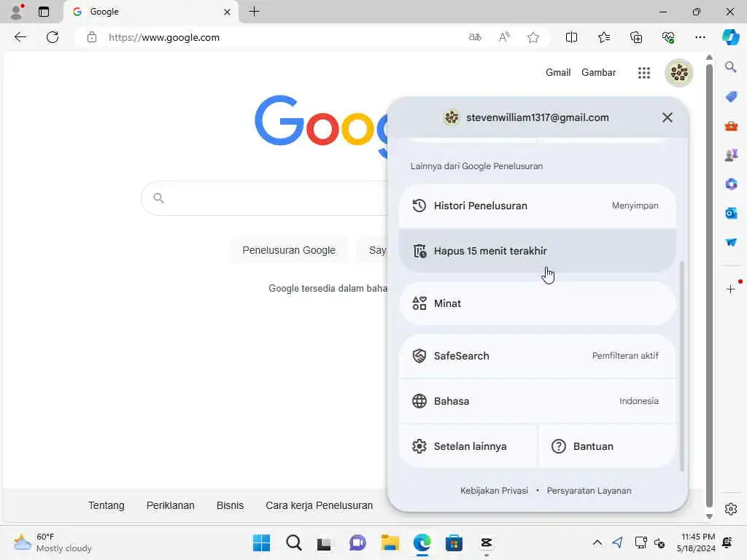
Task: Close the account settings panel
Action: 667,117
